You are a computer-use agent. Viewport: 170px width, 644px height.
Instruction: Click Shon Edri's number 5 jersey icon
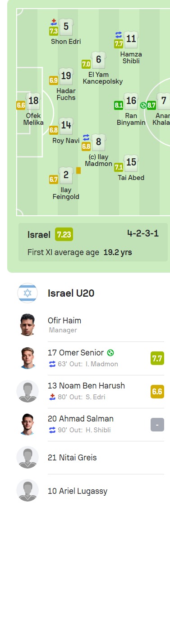[66, 27]
